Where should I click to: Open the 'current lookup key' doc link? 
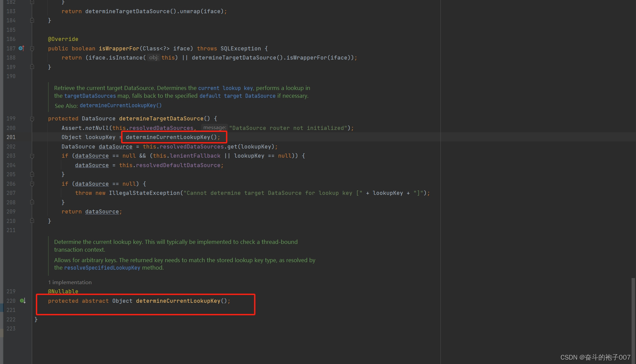click(225, 88)
